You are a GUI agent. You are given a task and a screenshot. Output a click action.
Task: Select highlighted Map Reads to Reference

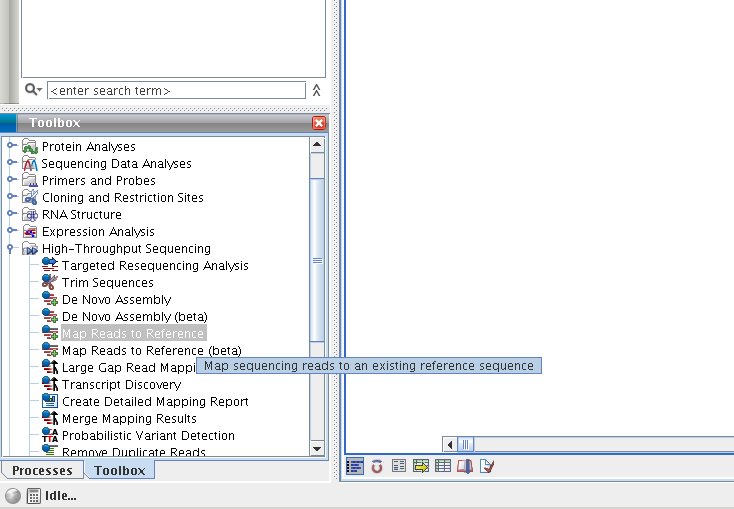click(133, 333)
